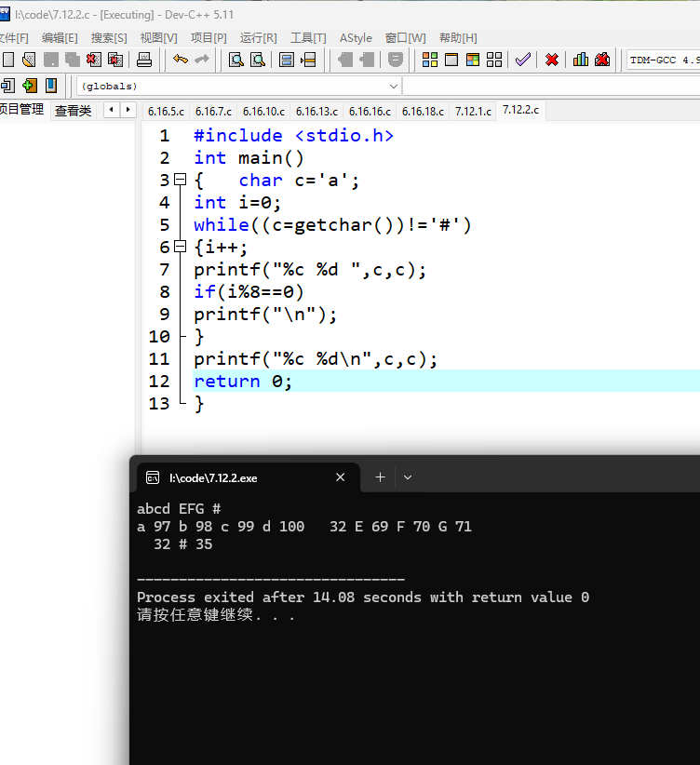Click the Unindent toolbar icon

point(367,60)
